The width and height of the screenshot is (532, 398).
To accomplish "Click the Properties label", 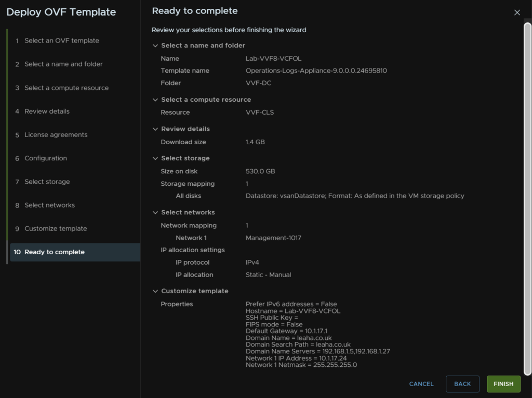I will click(177, 304).
